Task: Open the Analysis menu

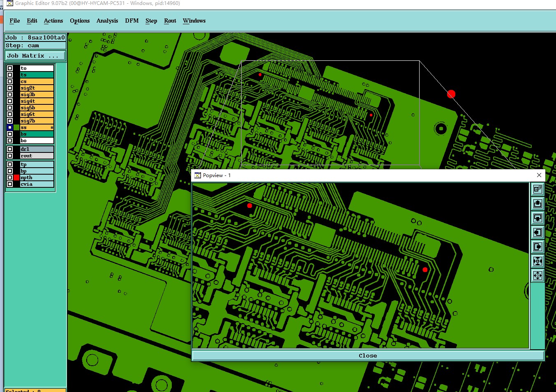Action: pos(107,21)
